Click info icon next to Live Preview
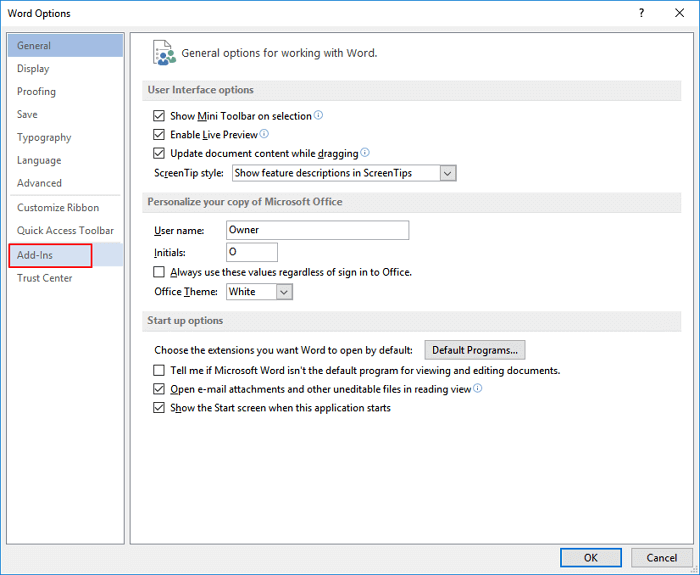This screenshot has height=575, width=700. [x=264, y=134]
